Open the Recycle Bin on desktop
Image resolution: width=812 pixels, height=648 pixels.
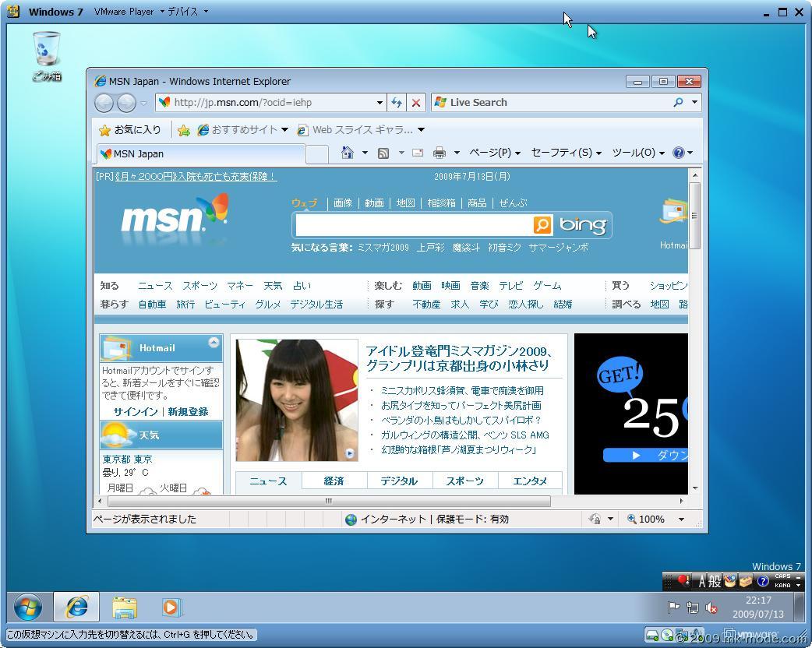[x=47, y=55]
